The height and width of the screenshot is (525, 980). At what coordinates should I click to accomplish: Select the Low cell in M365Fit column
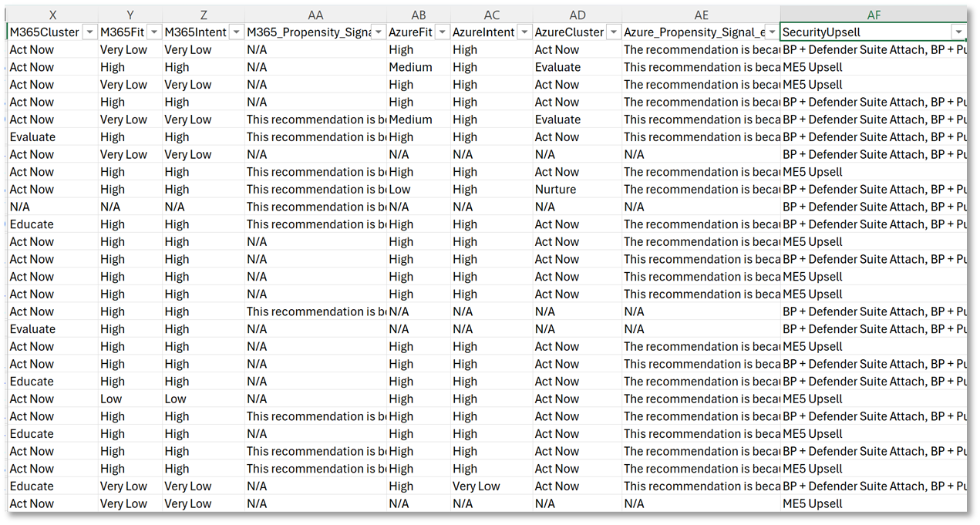pyautogui.click(x=130, y=399)
